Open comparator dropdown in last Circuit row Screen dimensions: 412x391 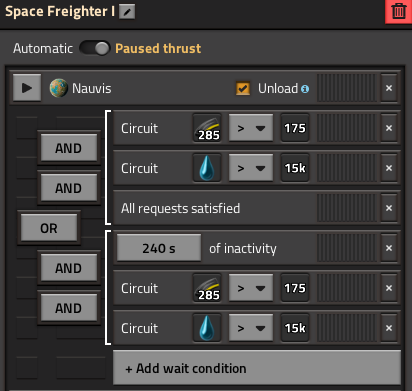point(251,328)
